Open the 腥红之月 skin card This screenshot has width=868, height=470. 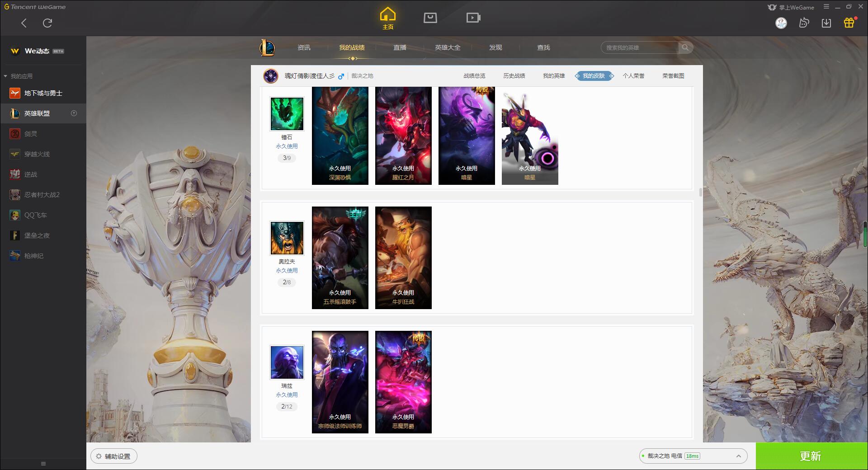(403, 136)
